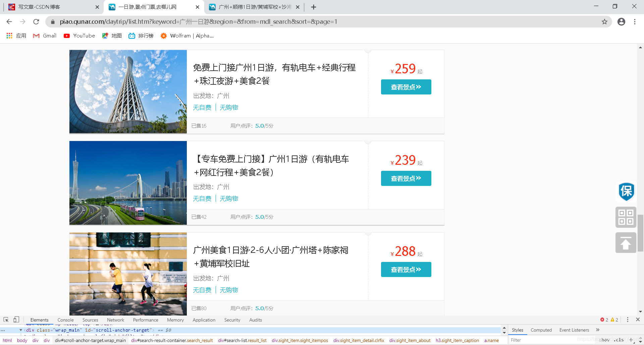644x345 pixels.
Task: Open the DevTools customize three-dot menu
Action: click(x=628, y=320)
